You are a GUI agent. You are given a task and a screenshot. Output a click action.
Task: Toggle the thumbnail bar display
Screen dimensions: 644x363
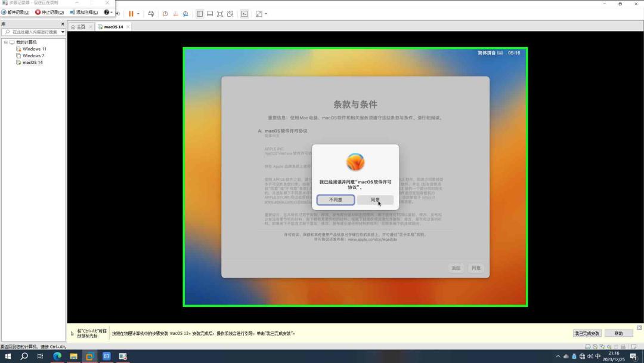pos(209,13)
